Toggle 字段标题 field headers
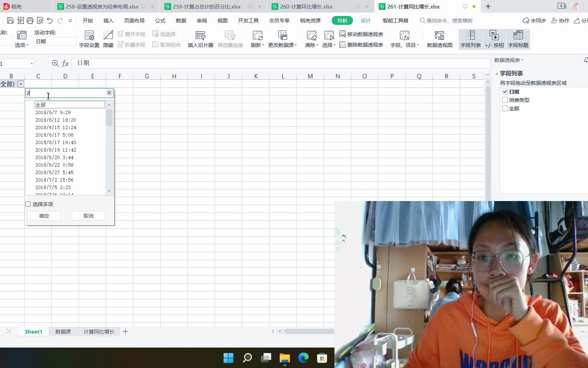This screenshot has height=368, width=588. pyautogui.click(x=518, y=39)
